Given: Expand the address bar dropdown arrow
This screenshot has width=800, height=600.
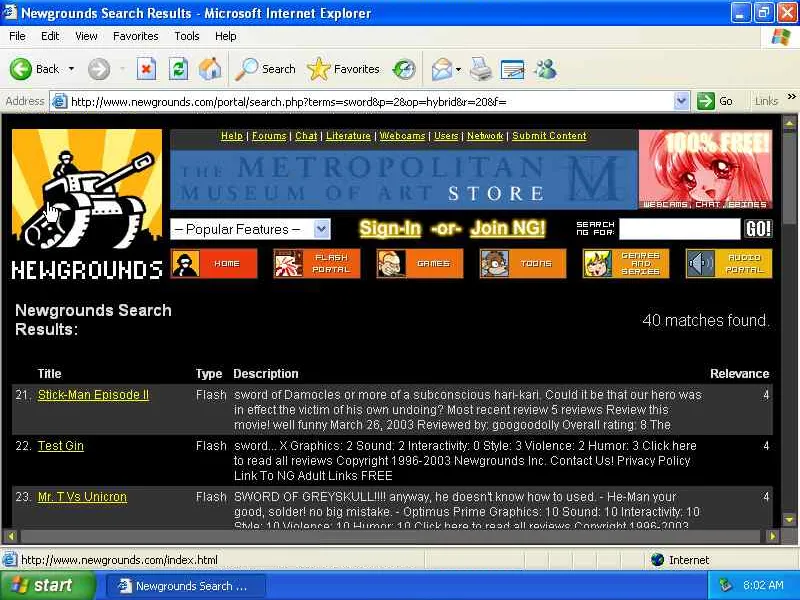Looking at the screenshot, I should coord(682,102).
